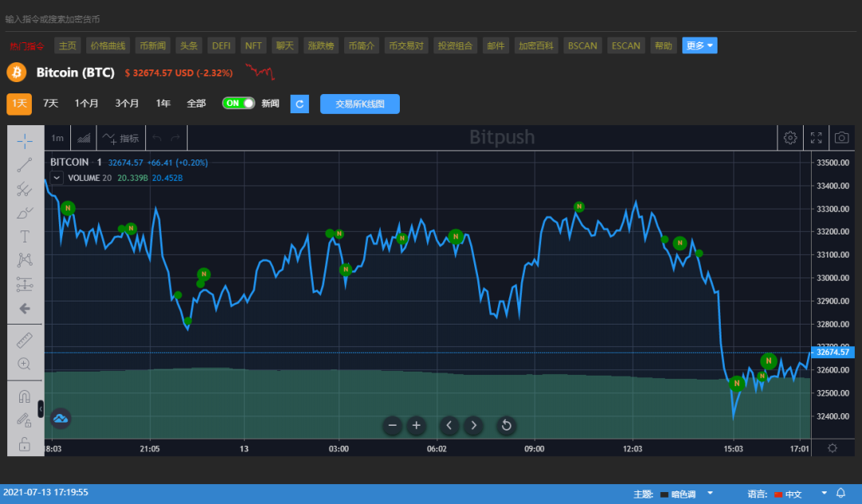The image size is (862, 504).
Task: Collapse the left drawing toolbar handle
Action: click(41, 409)
